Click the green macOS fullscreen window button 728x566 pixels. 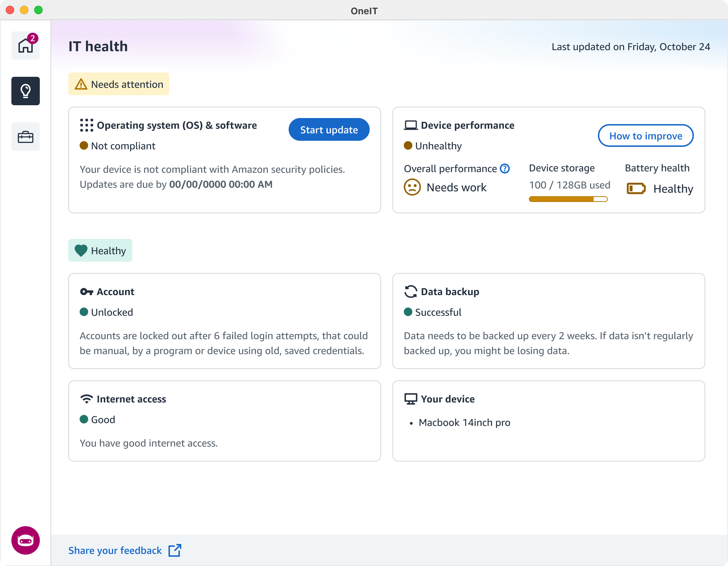[x=38, y=10]
